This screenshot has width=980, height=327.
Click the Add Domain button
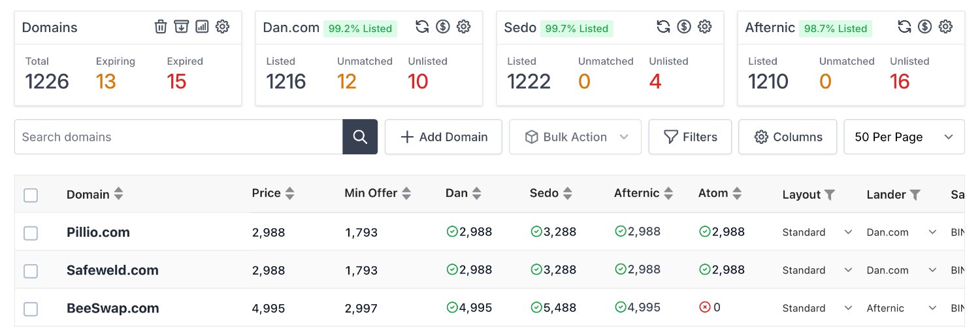[x=444, y=137]
